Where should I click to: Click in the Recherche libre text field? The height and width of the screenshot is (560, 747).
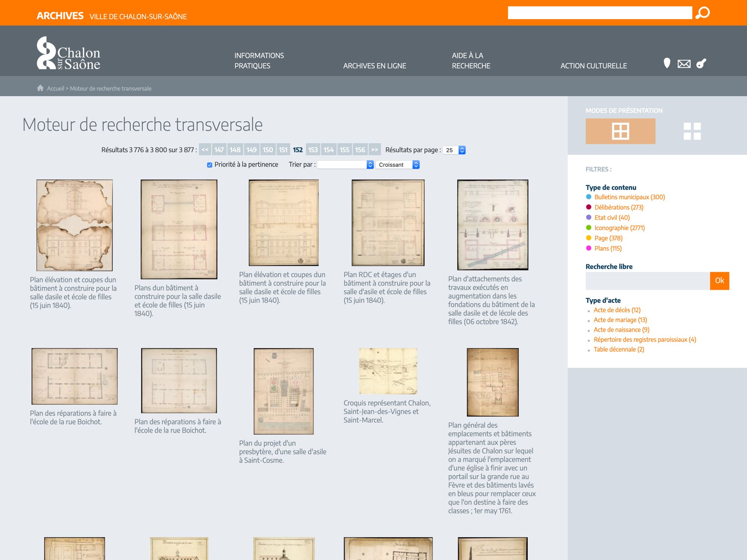(647, 281)
